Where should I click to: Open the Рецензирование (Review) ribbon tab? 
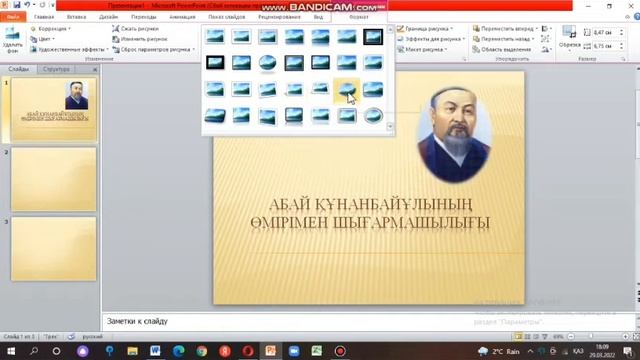point(279,17)
